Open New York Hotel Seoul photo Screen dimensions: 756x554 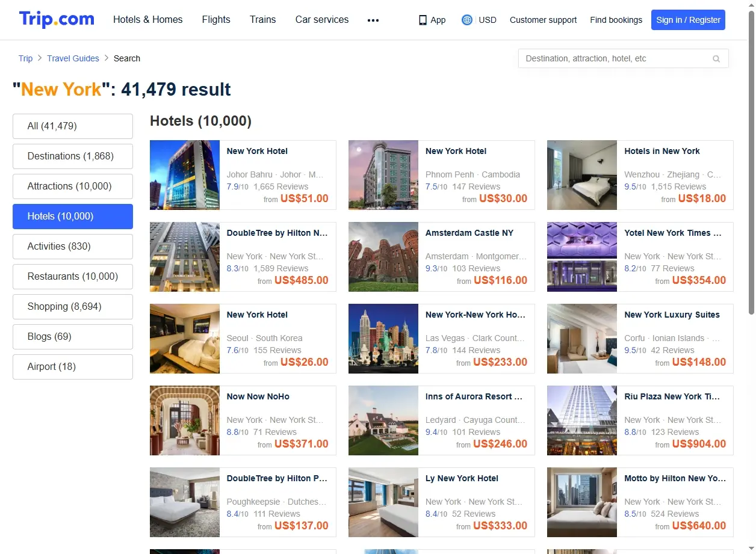185,339
